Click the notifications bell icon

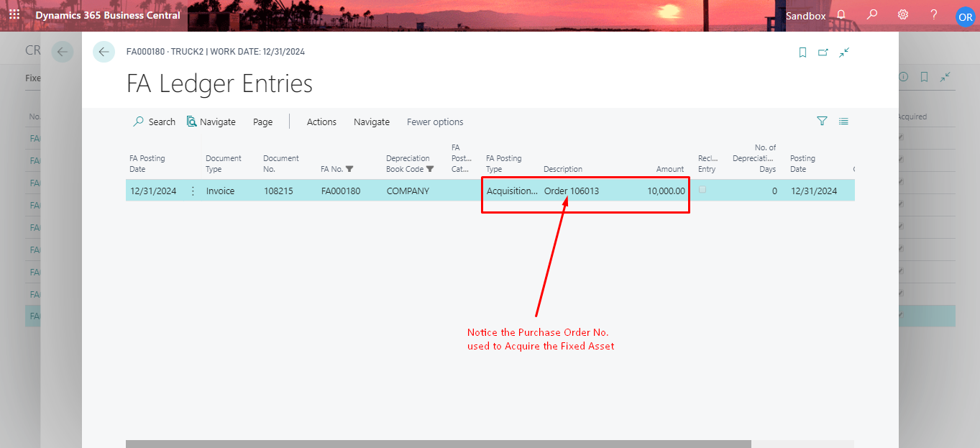[841, 14]
